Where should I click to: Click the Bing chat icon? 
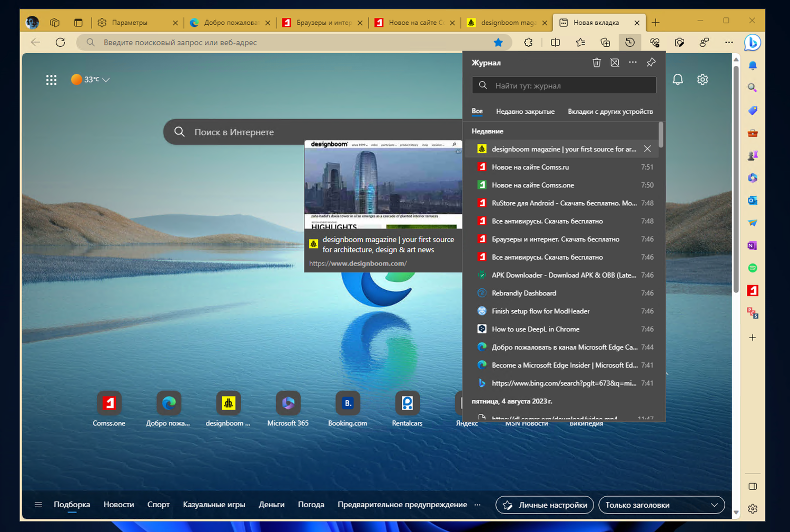pos(752,43)
